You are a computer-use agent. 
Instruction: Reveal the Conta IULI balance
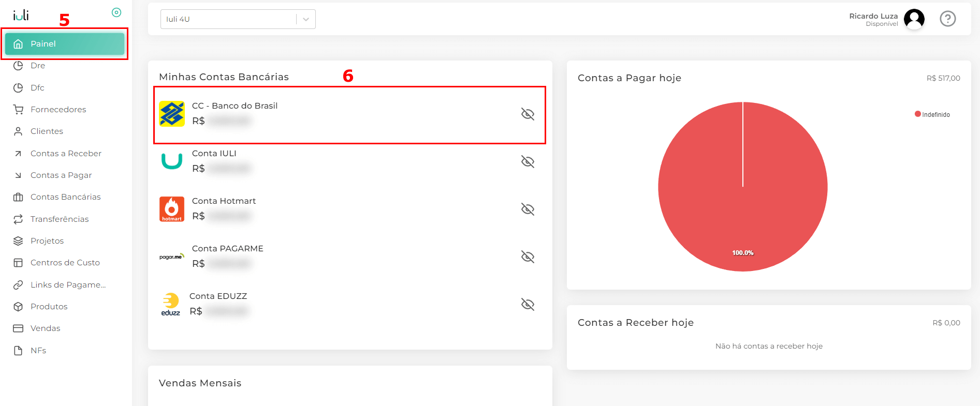(528, 161)
